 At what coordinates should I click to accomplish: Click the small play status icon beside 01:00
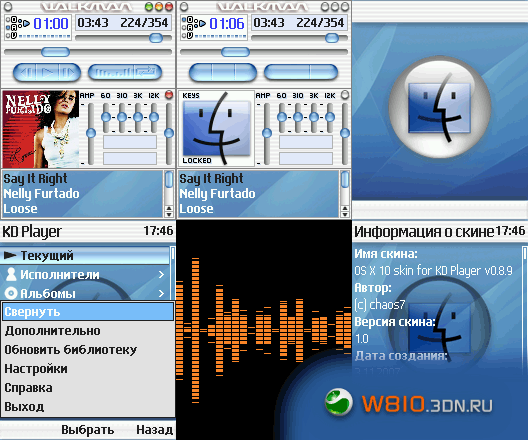[26, 24]
